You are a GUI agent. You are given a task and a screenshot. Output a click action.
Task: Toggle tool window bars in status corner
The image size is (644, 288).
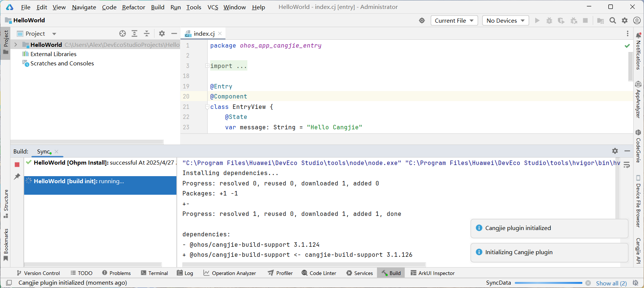coord(9,283)
